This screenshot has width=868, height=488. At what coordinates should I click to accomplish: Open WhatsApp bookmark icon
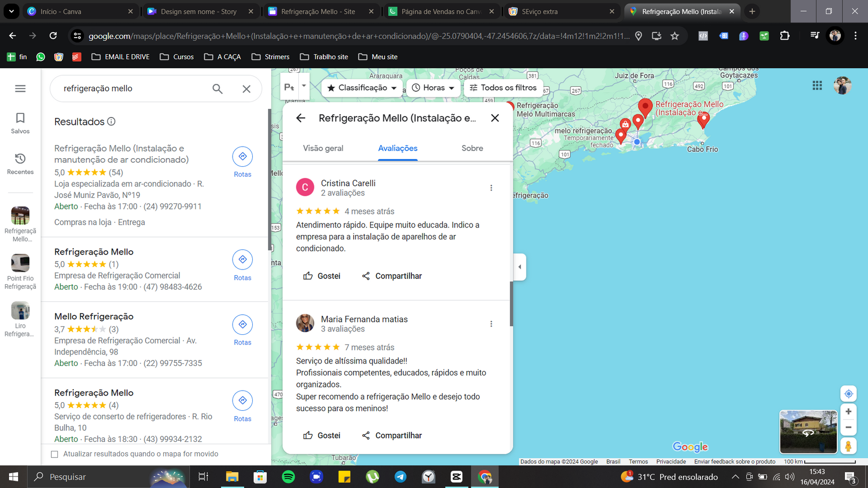pos(41,57)
